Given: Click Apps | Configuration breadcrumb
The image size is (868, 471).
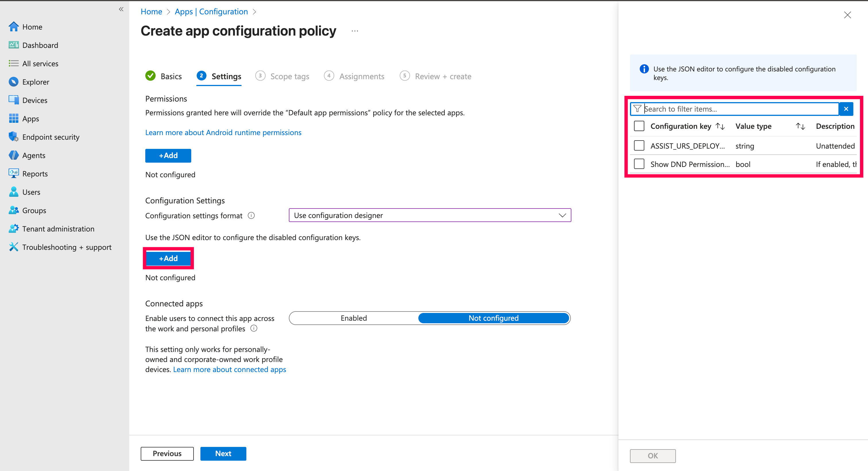Looking at the screenshot, I should [211, 12].
